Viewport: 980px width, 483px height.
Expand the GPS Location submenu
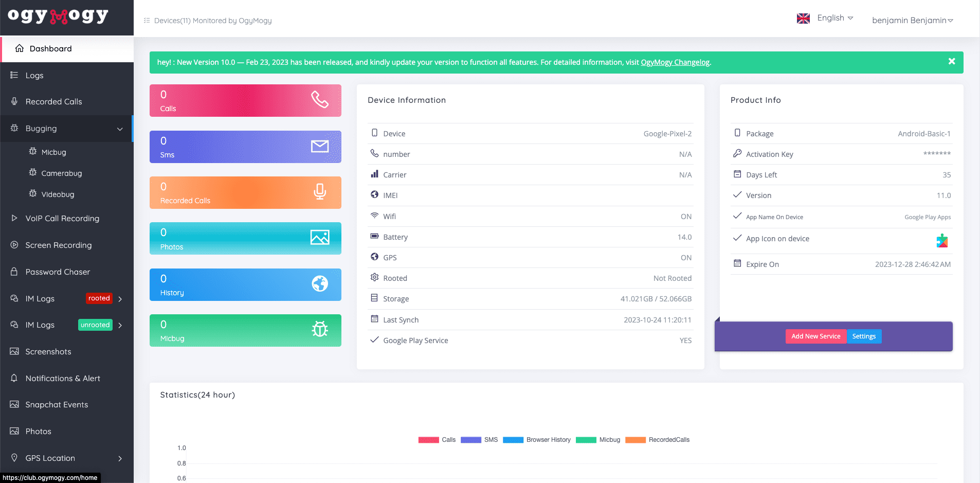(120, 458)
